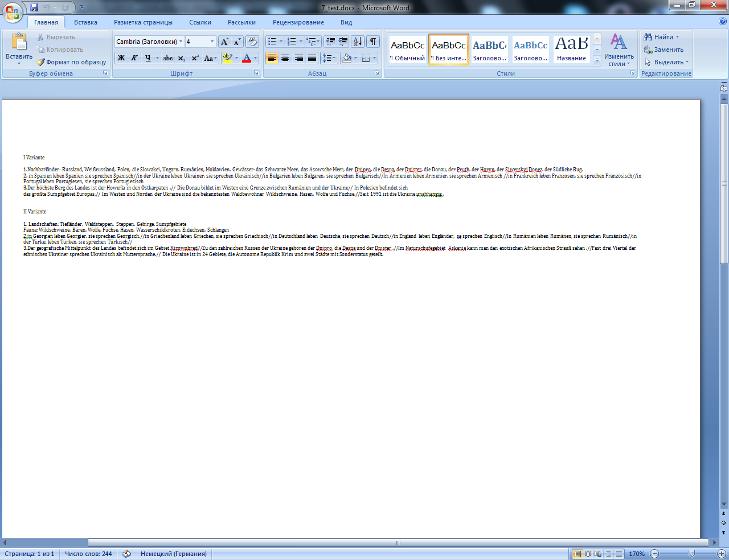Toggle underline Ч formatting
The image size is (729, 560).
[148, 58]
